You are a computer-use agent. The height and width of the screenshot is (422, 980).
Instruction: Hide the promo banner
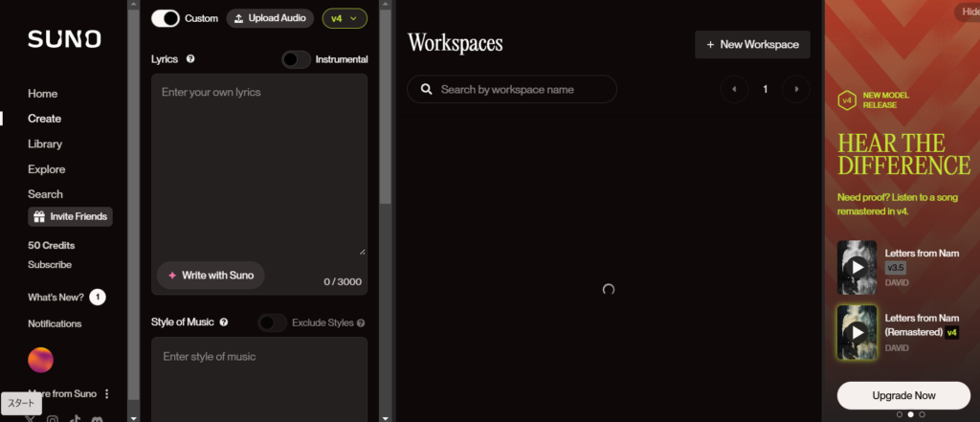click(x=968, y=11)
